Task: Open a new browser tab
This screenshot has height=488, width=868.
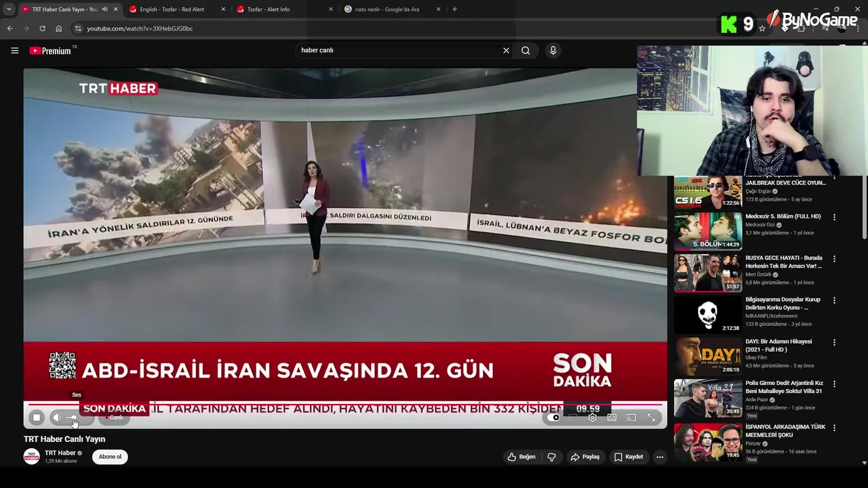Action: (x=454, y=9)
